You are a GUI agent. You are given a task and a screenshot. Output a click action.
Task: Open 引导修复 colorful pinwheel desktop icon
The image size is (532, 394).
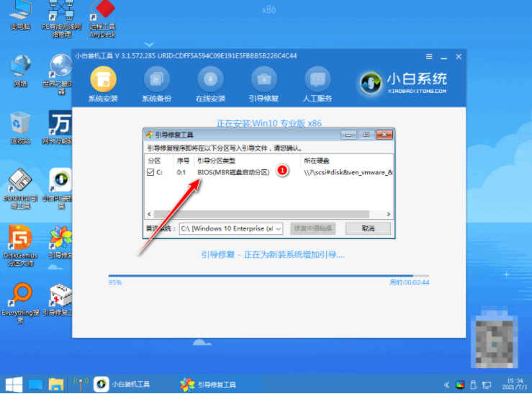pos(60,242)
